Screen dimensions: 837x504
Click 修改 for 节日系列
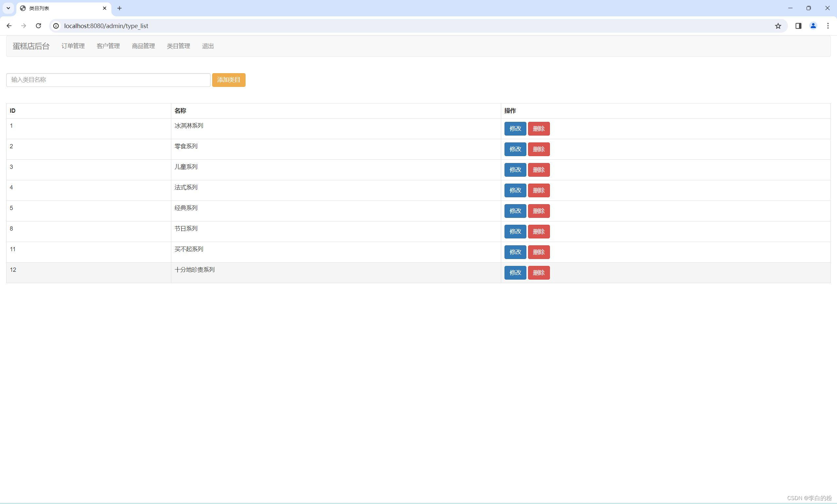pos(515,232)
